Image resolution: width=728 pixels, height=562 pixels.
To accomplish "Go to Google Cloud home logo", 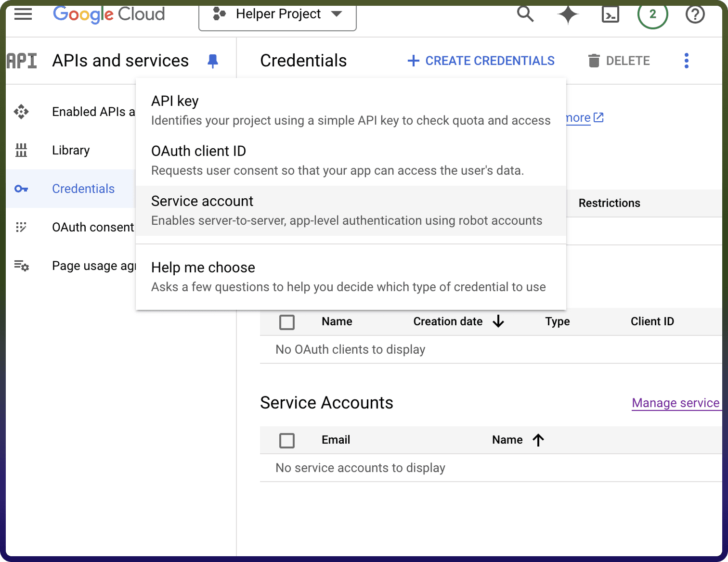I will [109, 14].
